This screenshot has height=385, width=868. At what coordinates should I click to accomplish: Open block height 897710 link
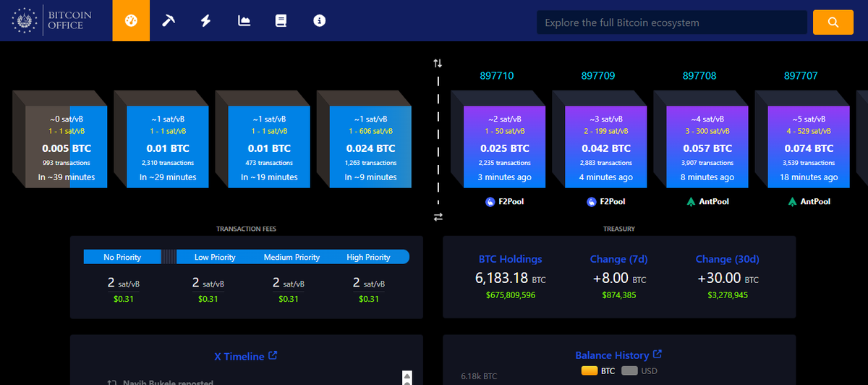point(497,75)
